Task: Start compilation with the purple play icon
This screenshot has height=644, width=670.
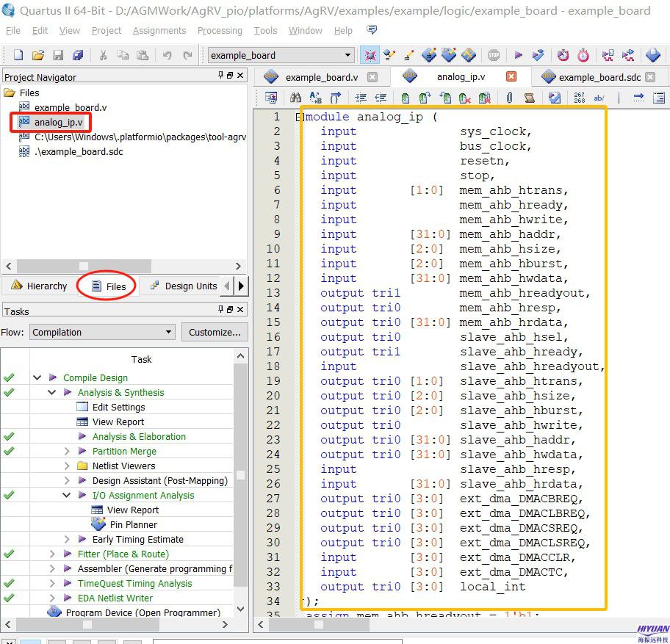Action: (518, 55)
